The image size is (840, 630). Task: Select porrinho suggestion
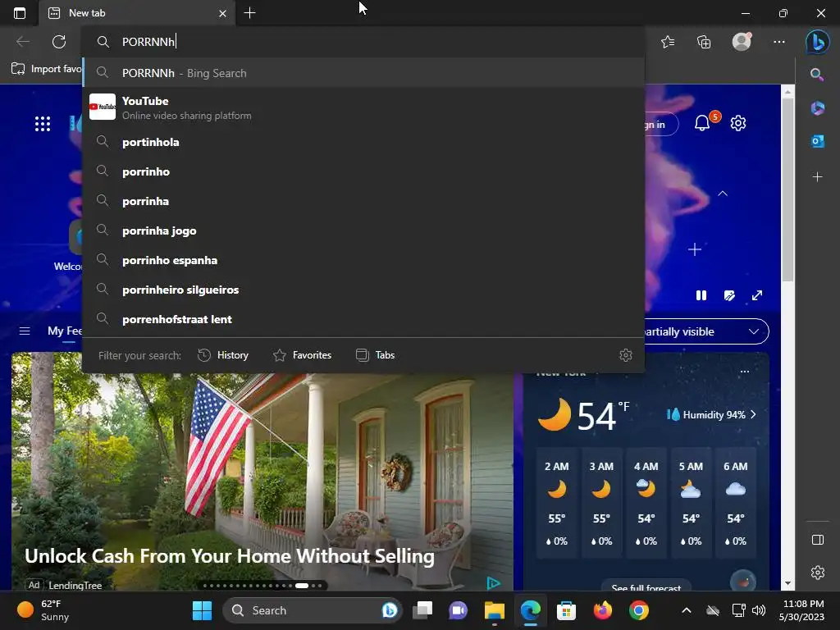pyautogui.click(x=363, y=171)
